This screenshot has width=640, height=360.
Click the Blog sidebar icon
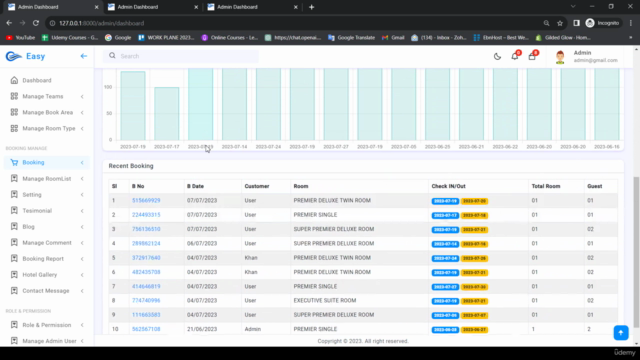pos(14,227)
